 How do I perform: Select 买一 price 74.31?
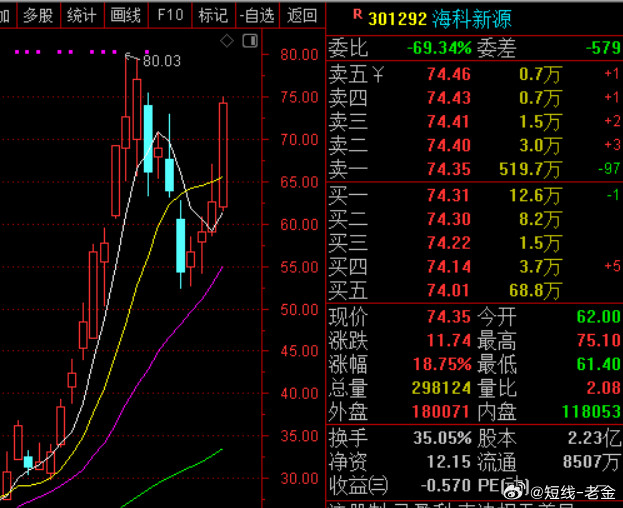click(449, 195)
